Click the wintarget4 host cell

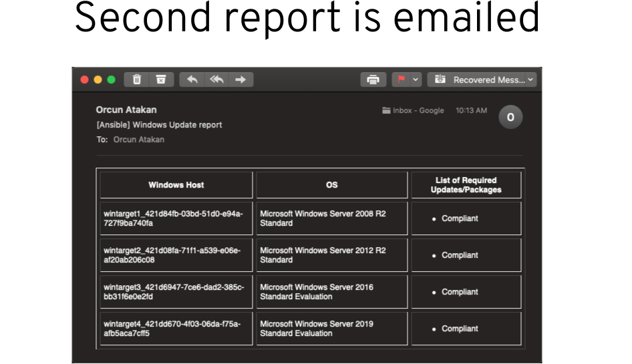click(x=176, y=328)
